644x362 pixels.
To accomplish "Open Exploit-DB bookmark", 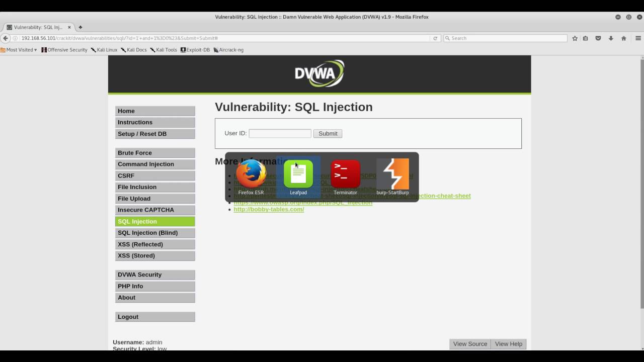I will coord(195,50).
